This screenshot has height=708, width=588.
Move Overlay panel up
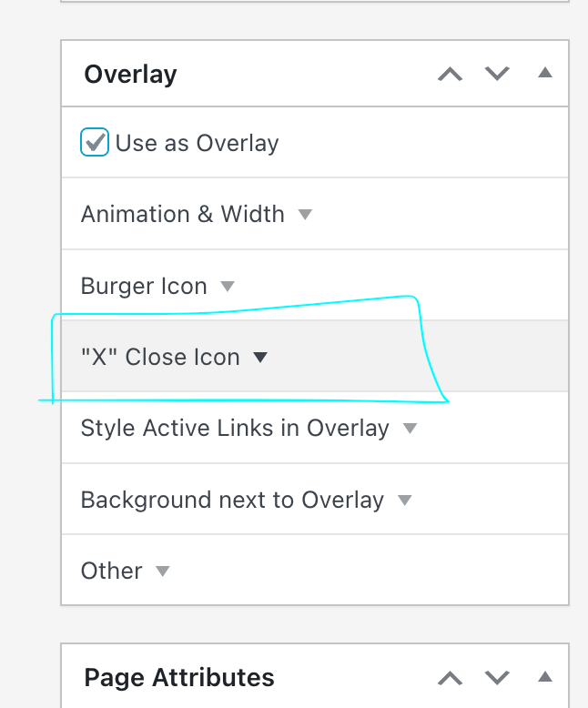click(451, 74)
